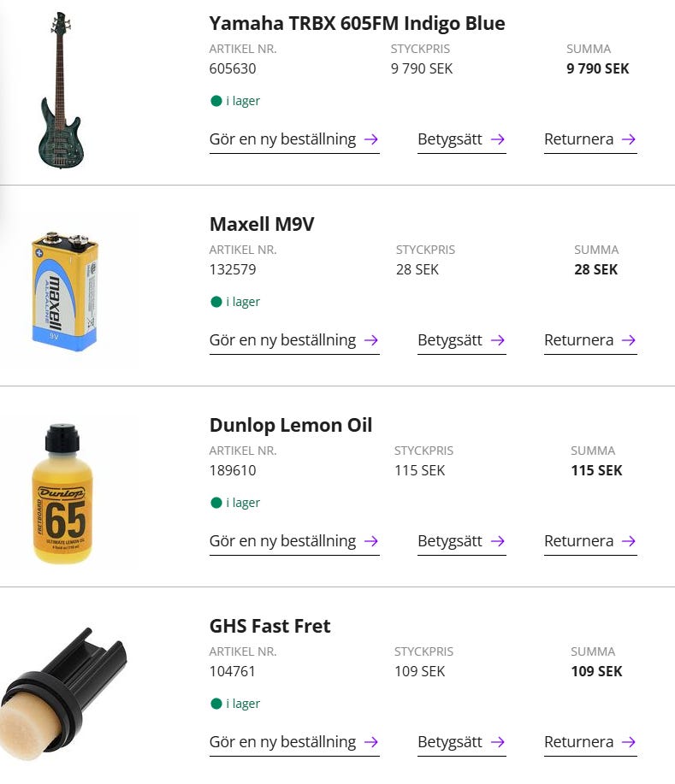The image size is (675, 784).
Task: Open the GHS Fast Fret product image
Action: pyautogui.click(x=64, y=693)
